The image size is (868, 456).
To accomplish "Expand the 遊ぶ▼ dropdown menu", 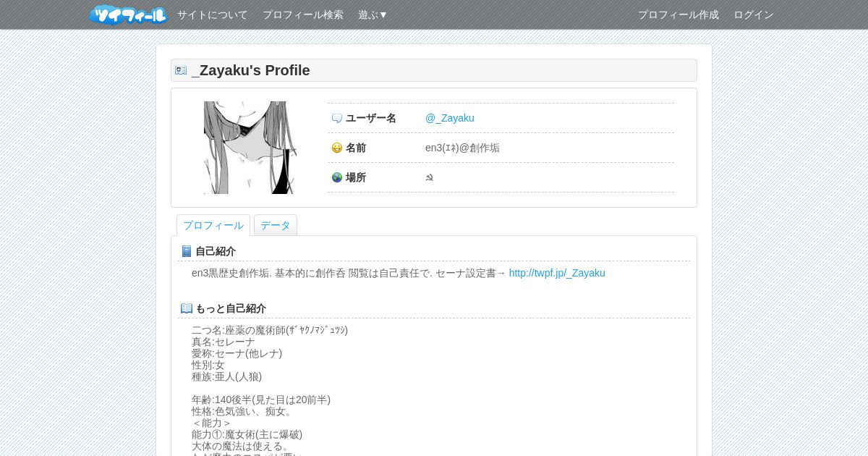I will pos(373,14).
